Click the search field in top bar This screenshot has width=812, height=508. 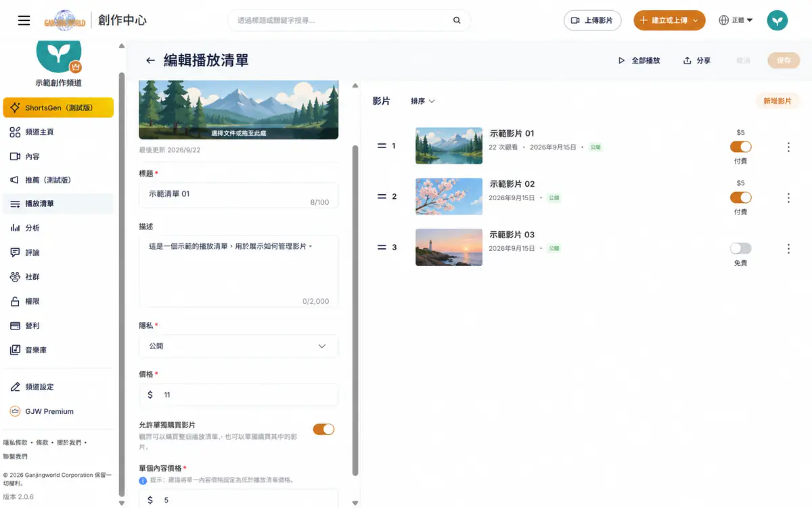click(x=348, y=20)
